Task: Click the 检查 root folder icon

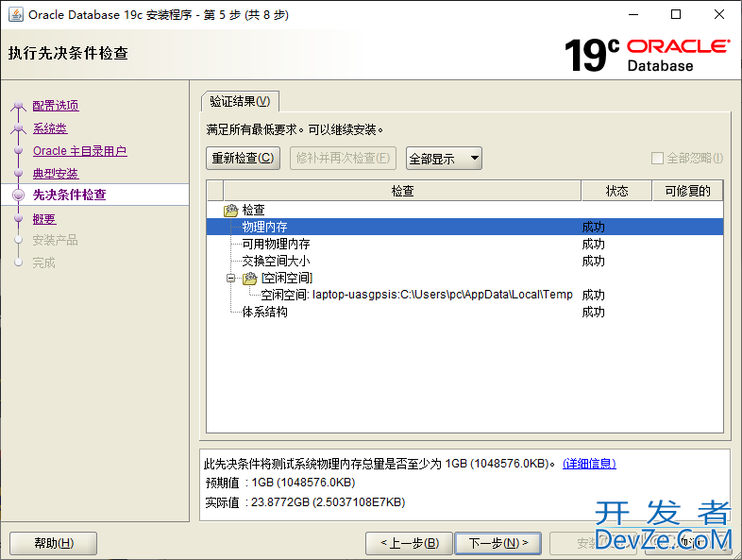Action: 231,211
